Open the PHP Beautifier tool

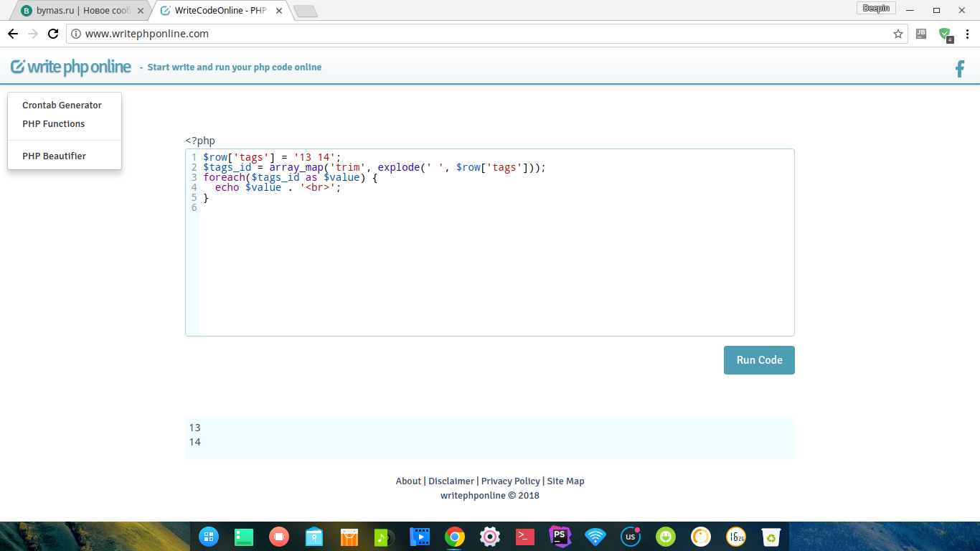pos(54,156)
